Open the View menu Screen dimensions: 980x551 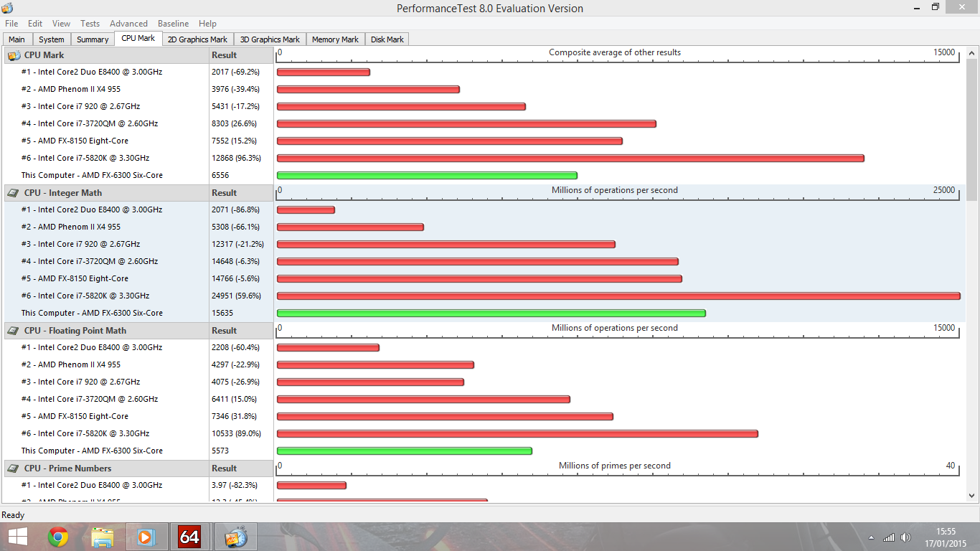(x=61, y=24)
